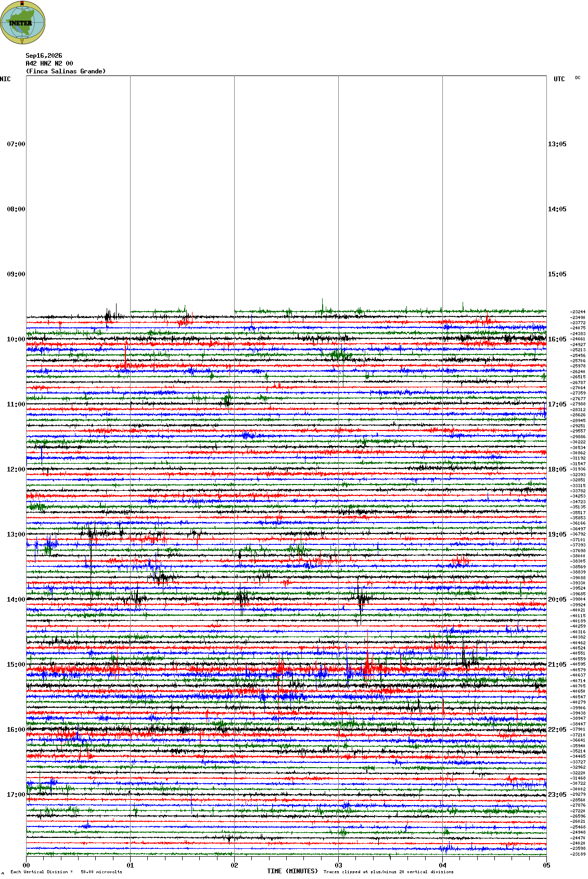The image size is (588, 879).
Task: Click the NIC timezone header
Action: tap(5, 79)
